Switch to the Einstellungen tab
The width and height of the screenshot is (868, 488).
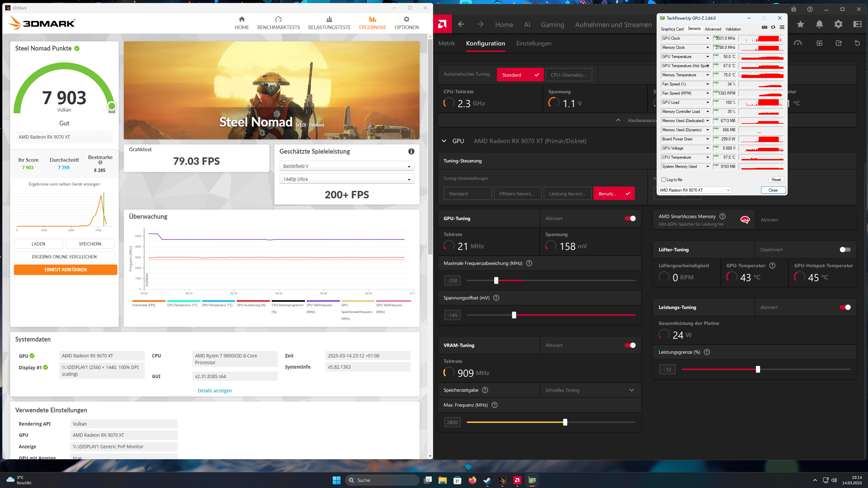point(534,43)
